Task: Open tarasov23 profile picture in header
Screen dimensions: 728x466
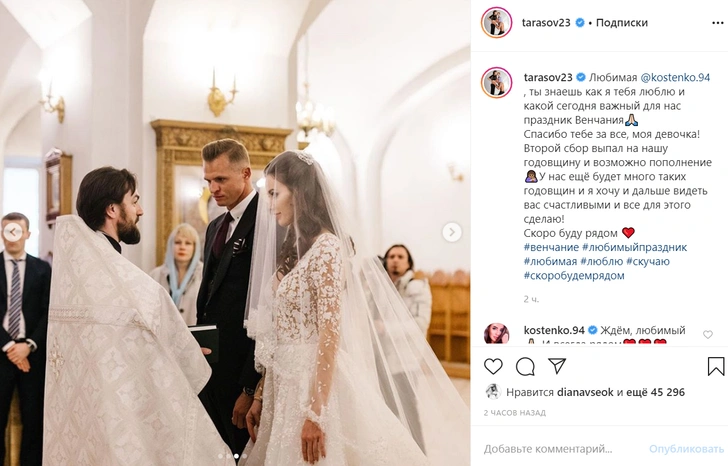Action: pyautogui.click(x=496, y=22)
